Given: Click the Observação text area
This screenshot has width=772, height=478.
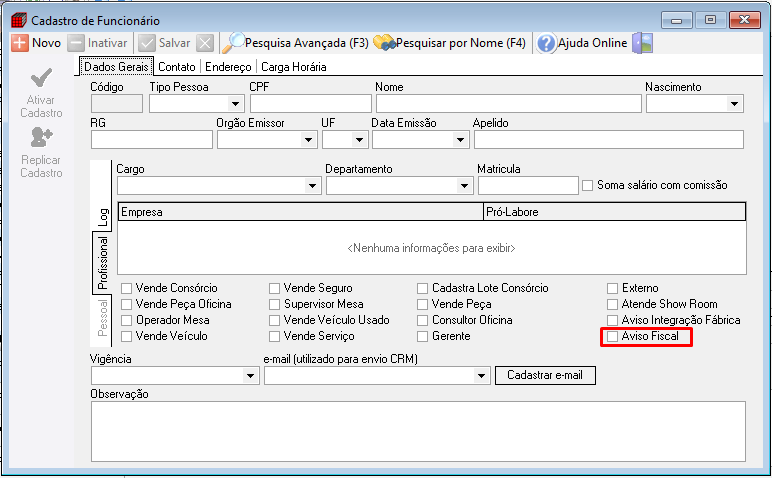Looking at the screenshot, I should 418,432.
